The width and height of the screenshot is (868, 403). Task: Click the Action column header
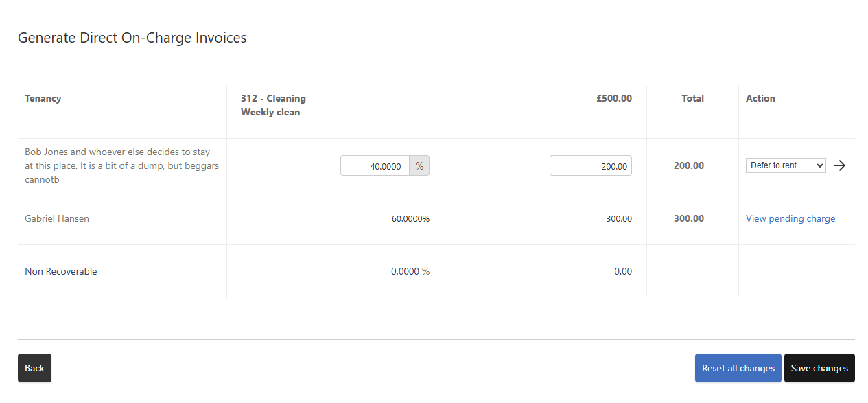coord(760,98)
